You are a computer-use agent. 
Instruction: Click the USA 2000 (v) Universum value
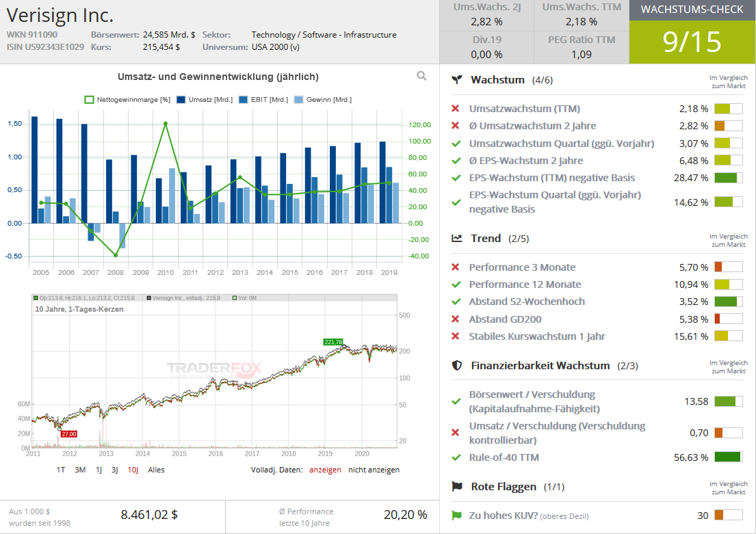pos(275,47)
